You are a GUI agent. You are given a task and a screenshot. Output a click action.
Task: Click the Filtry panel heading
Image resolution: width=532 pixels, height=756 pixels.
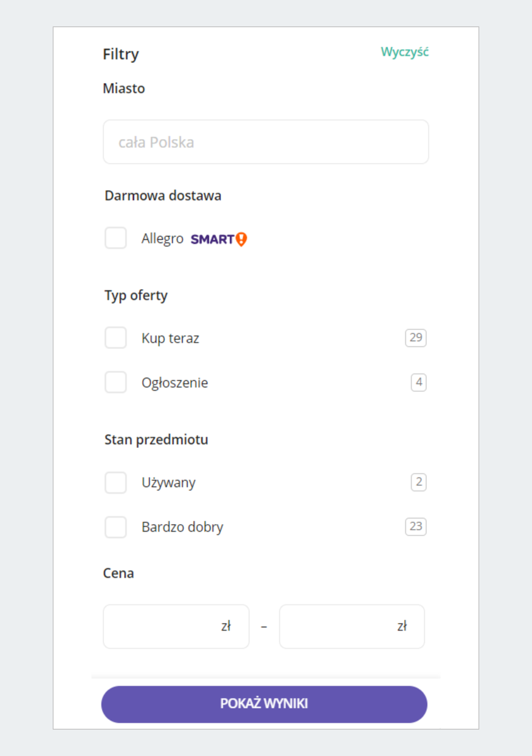pos(121,54)
